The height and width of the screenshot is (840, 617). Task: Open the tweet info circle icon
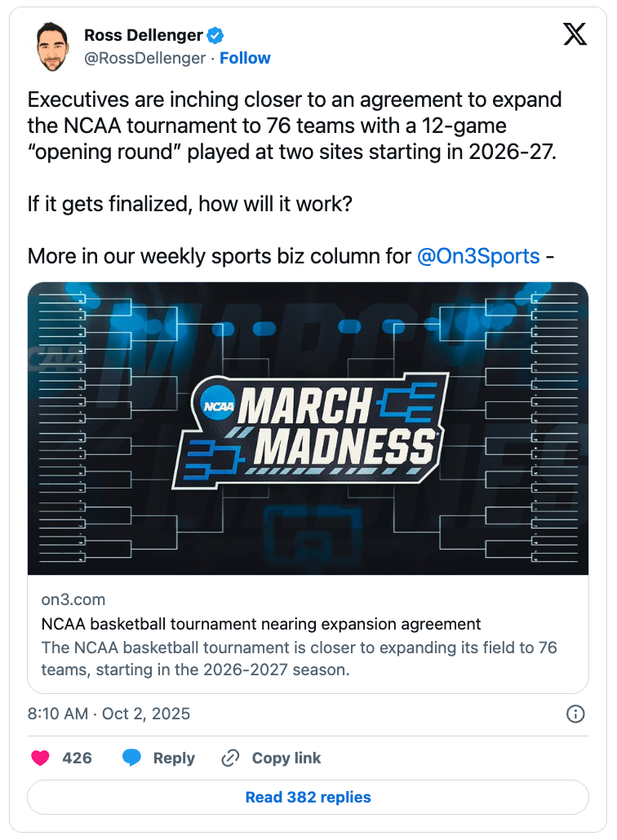(x=575, y=714)
